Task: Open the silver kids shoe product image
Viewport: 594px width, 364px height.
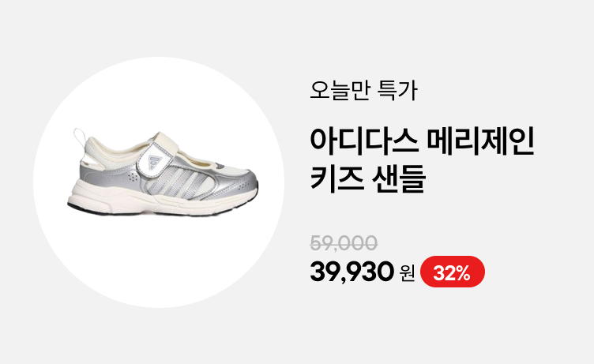Action: click(x=163, y=174)
